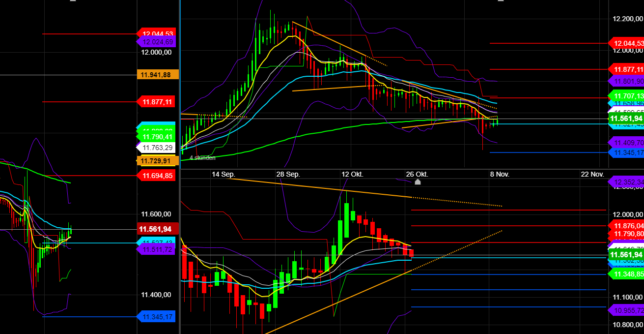Click the purple 12.352,34 price tag
Screen dimensions: 644x334
click(628, 182)
